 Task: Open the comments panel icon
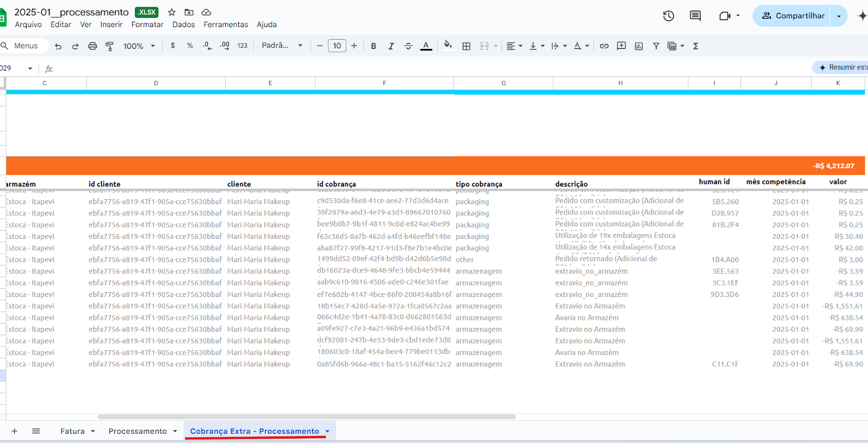[695, 16]
